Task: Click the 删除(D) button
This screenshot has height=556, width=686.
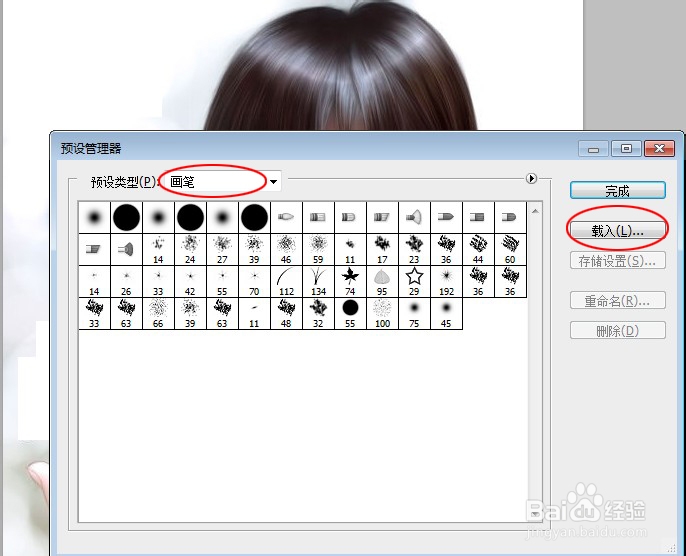Action: (x=618, y=331)
